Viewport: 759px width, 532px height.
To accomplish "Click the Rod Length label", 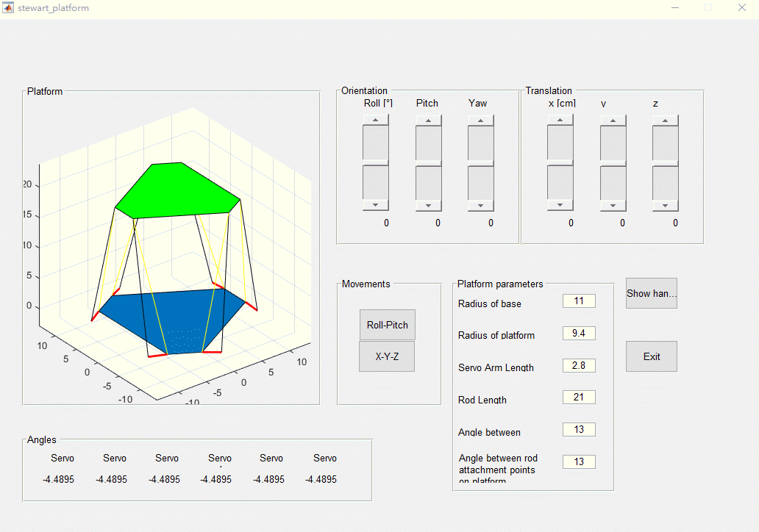I will pyautogui.click(x=482, y=400).
